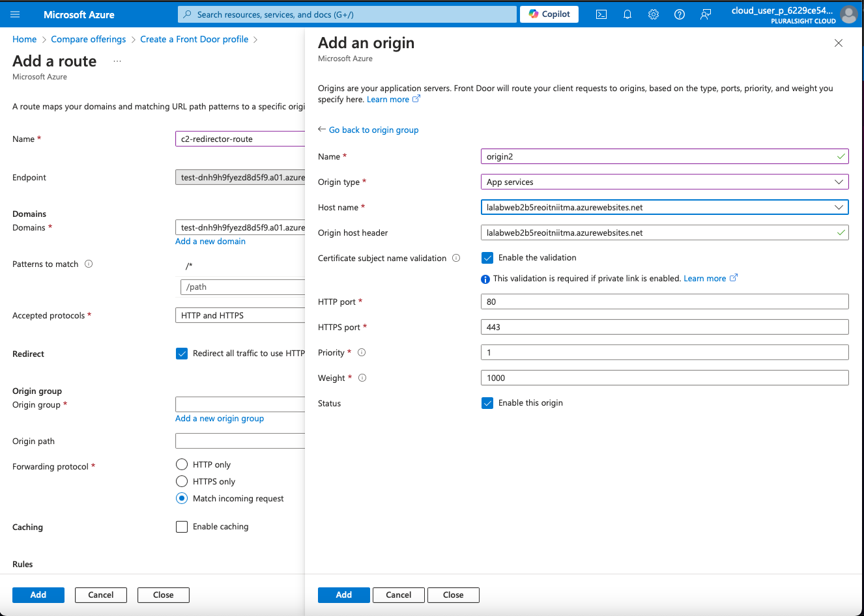Go to Home breadcrumb
This screenshot has width=864, height=616.
[x=25, y=39]
